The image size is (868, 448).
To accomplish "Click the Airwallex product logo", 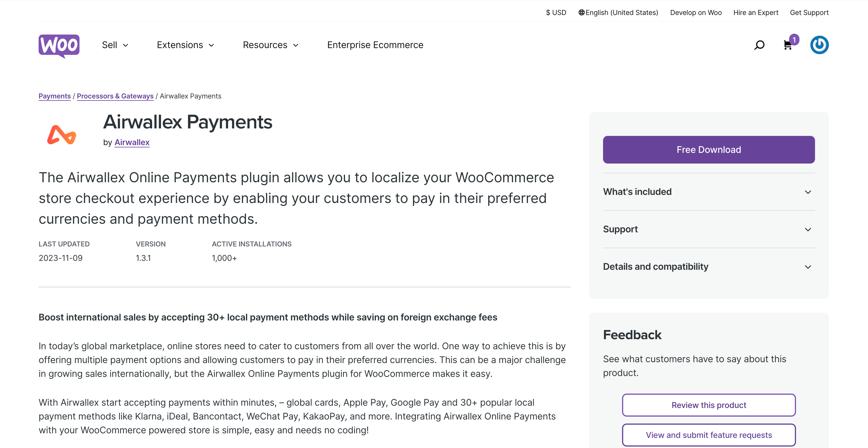I will pyautogui.click(x=62, y=135).
